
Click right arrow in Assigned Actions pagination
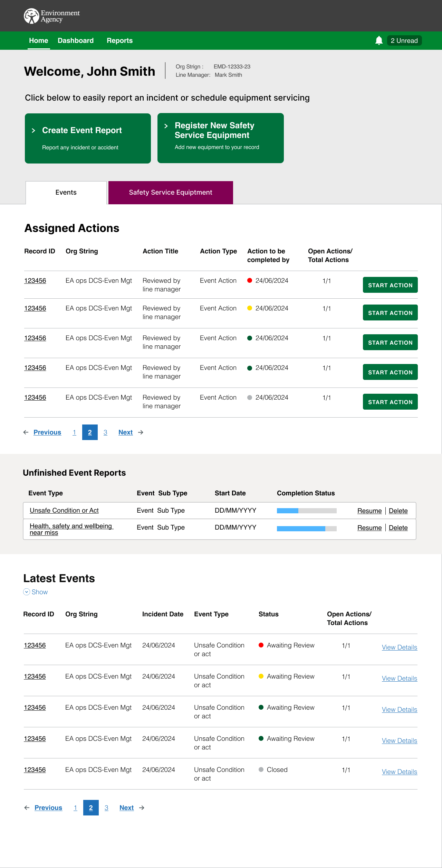coord(141,432)
